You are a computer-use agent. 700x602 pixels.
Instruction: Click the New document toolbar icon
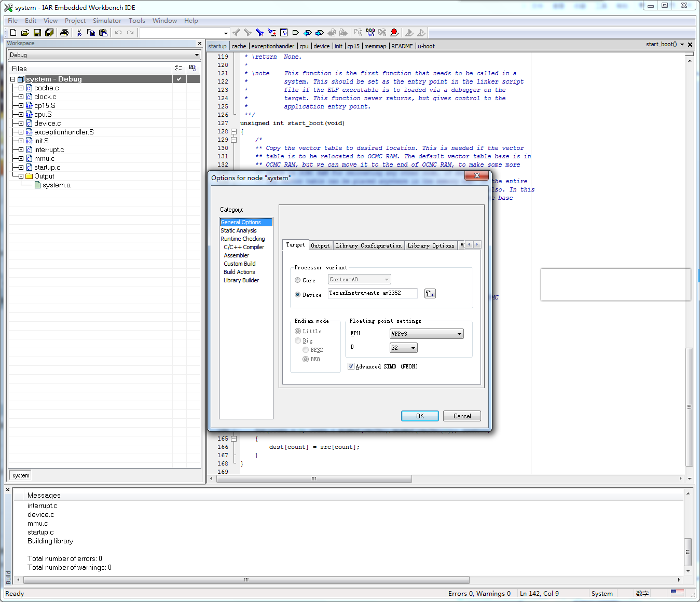click(13, 33)
